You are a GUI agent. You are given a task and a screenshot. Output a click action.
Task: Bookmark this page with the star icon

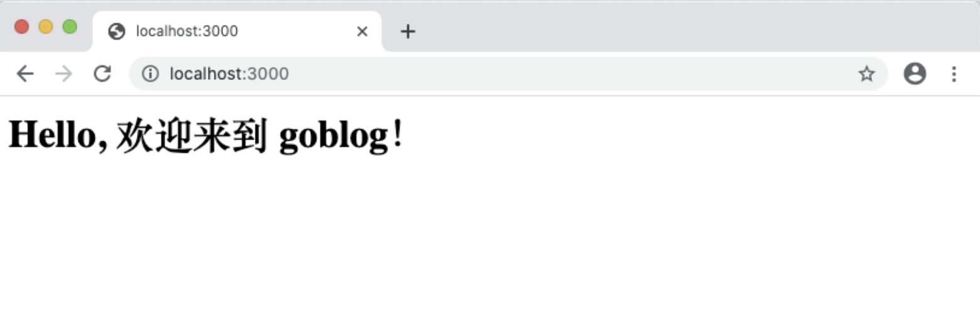867,74
